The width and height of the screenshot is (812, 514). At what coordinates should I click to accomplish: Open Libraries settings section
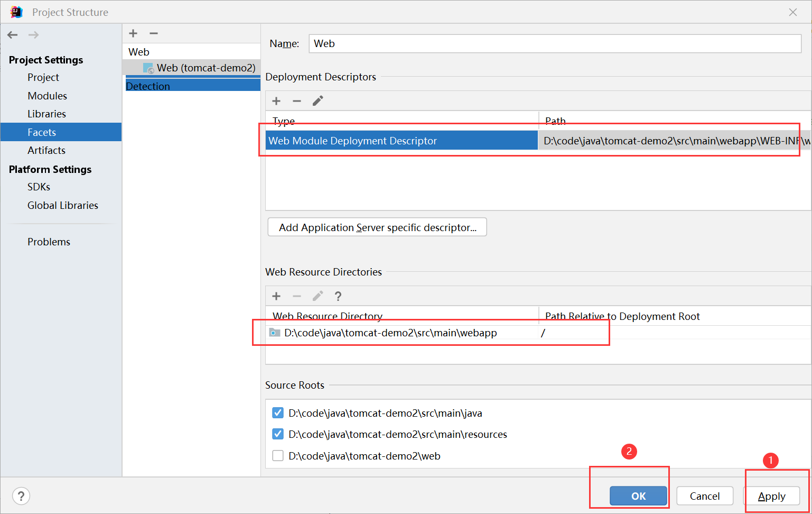pyautogui.click(x=47, y=114)
